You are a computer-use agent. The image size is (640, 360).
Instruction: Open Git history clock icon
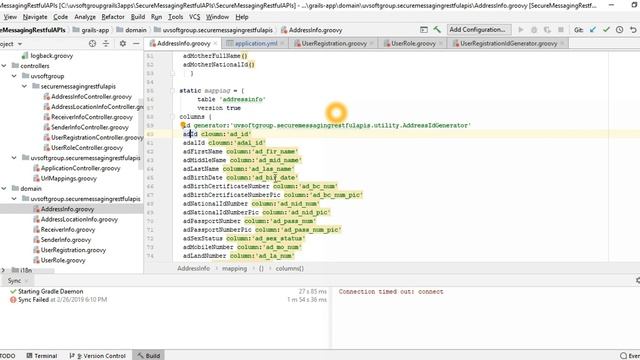(620, 30)
